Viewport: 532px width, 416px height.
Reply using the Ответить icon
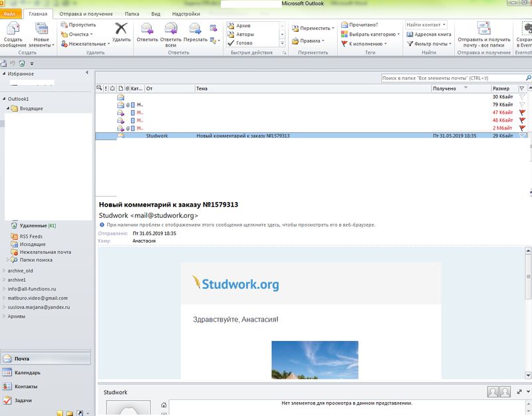click(147, 29)
